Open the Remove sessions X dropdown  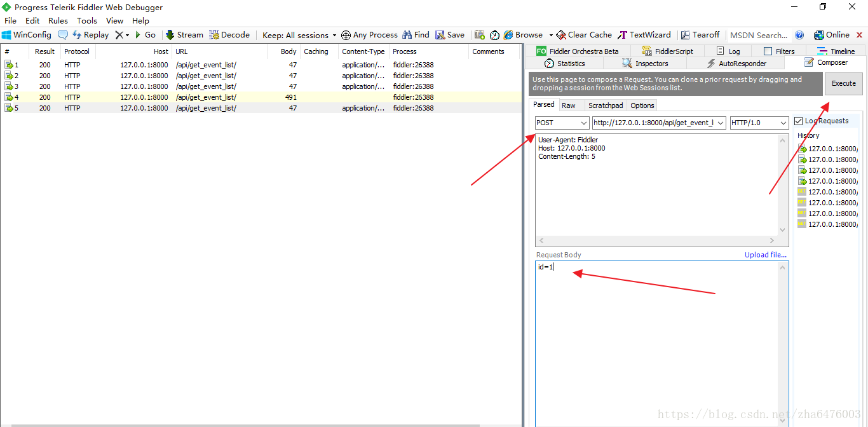tap(122, 35)
